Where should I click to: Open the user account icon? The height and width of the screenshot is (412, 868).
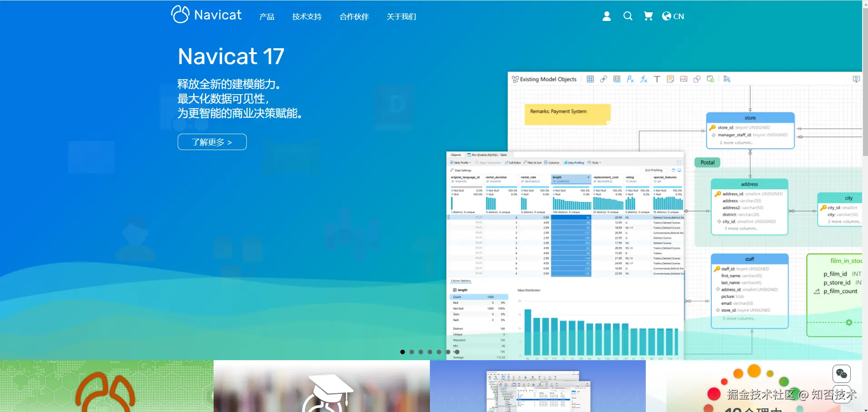click(607, 16)
